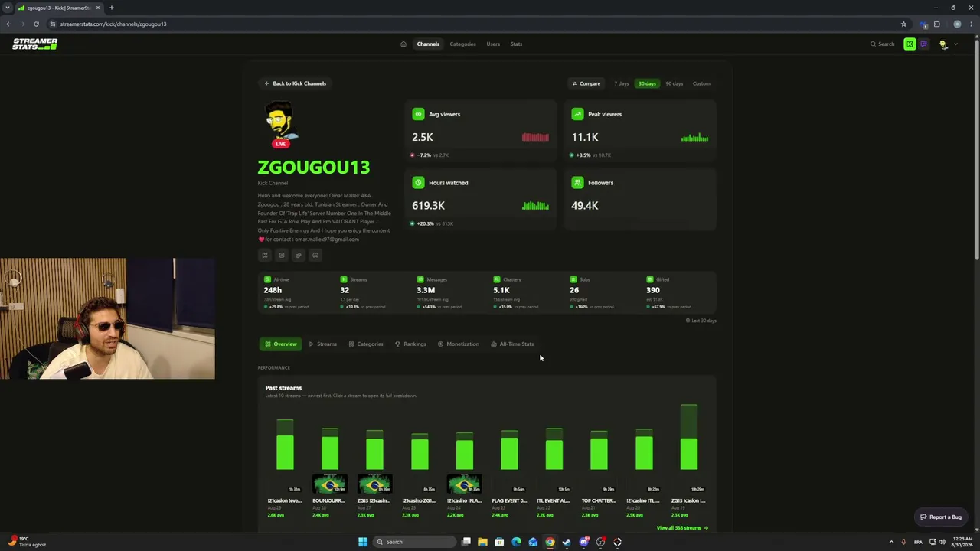The height and width of the screenshot is (551, 980).
Task: Go Back to Kick Channels
Action: [x=295, y=83]
